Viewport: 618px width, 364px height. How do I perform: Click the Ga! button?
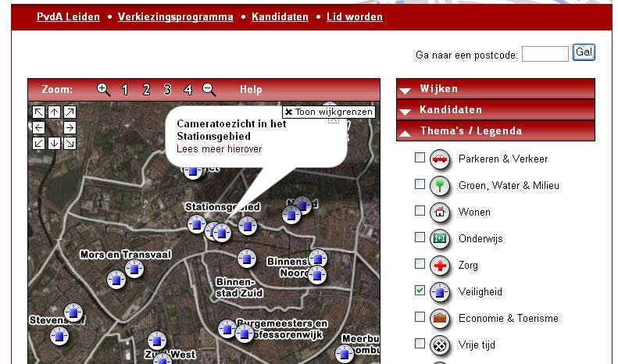click(584, 52)
